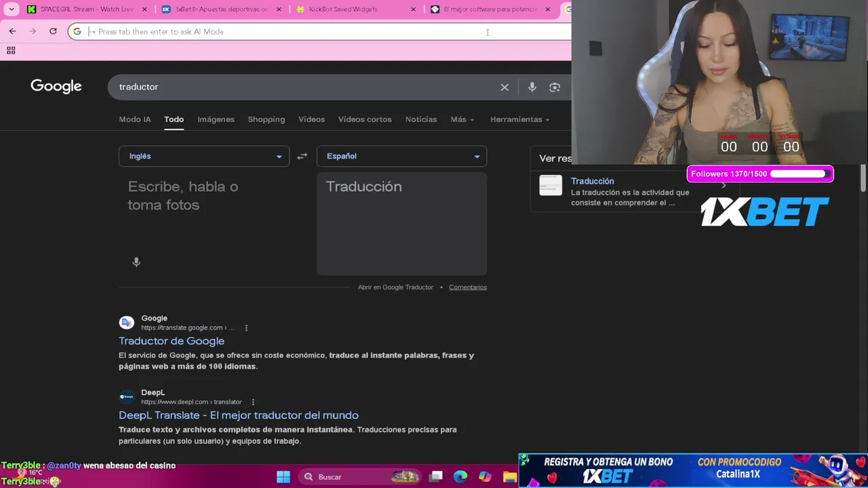Image resolution: width=868 pixels, height=488 pixels.
Task: Click the traductor search box
Action: point(305,87)
